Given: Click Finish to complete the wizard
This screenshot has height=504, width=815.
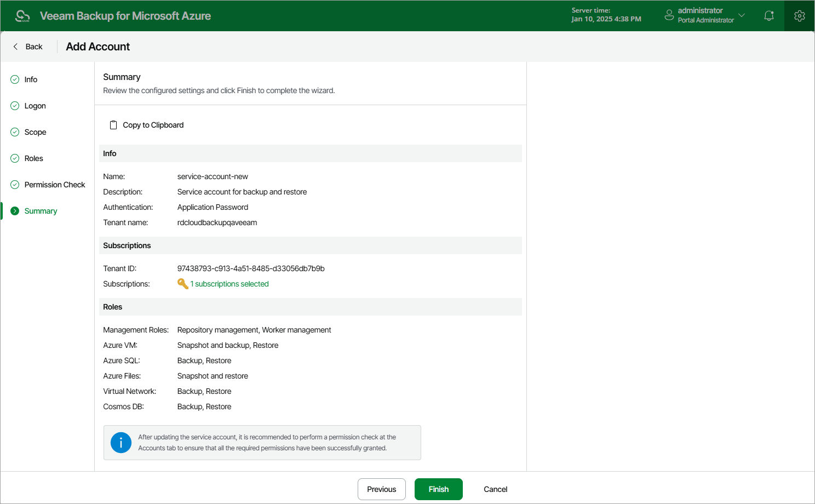Looking at the screenshot, I should tap(439, 489).
